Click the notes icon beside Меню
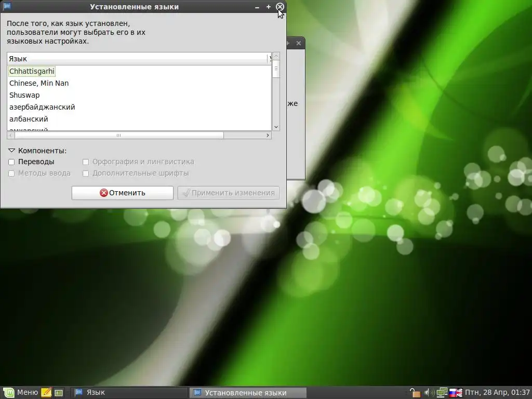 point(46,393)
